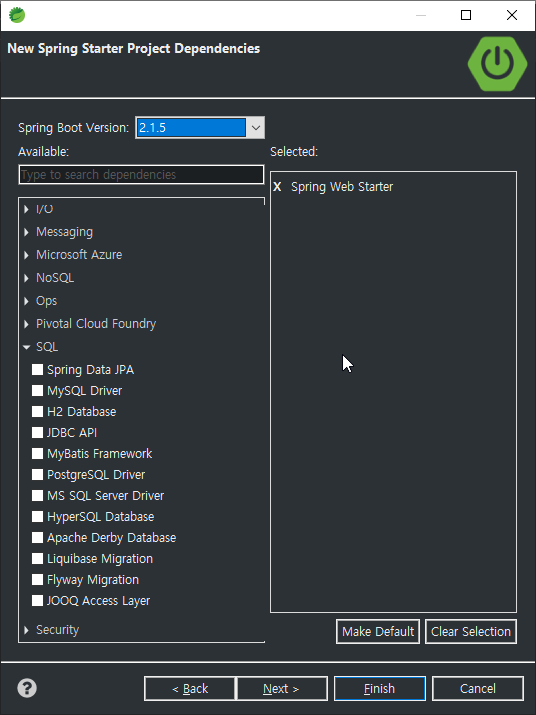Focus the dependency search field
Image resolution: width=536 pixels, height=715 pixels.
click(x=141, y=175)
